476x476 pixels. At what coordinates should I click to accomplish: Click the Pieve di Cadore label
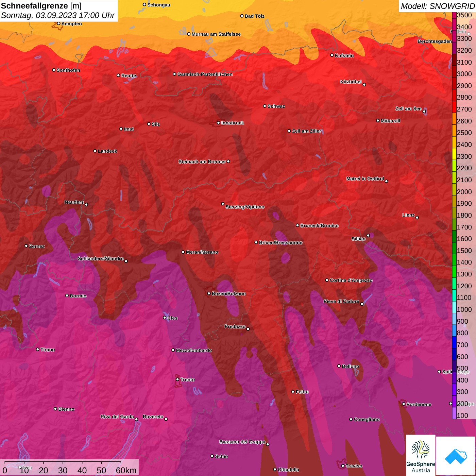point(341,301)
